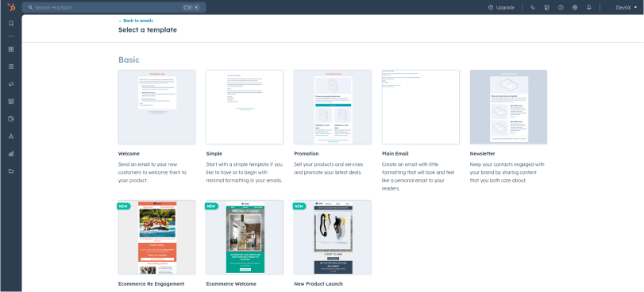Select the New Product Launch template thumbnail
The width and height of the screenshot is (644, 292).
[x=332, y=237]
